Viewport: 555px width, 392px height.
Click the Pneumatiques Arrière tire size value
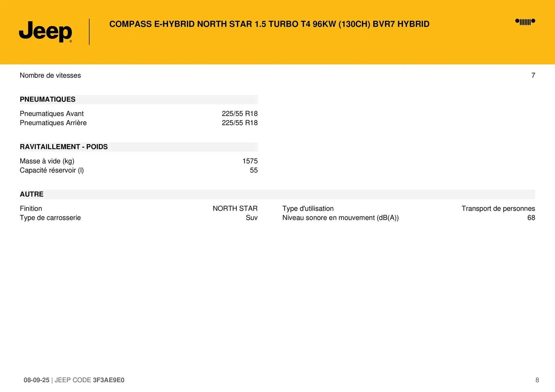tap(239, 123)
